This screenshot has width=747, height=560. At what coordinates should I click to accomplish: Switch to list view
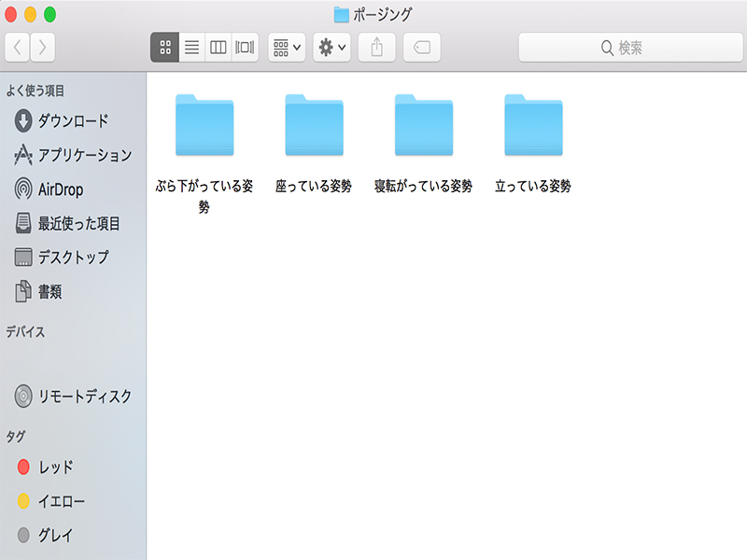point(192,48)
